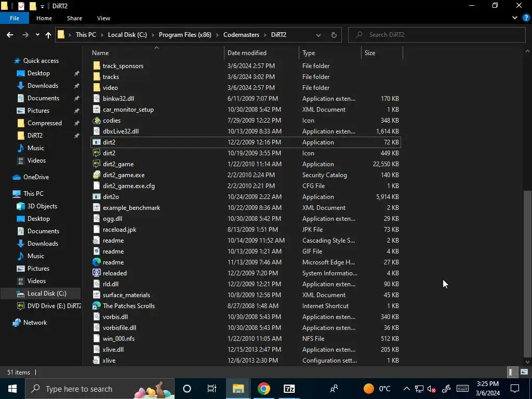Image resolution: width=532 pixels, height=399 pixels.
Task: Select the reloaded system information icon
Action: (x=97, y=273)
